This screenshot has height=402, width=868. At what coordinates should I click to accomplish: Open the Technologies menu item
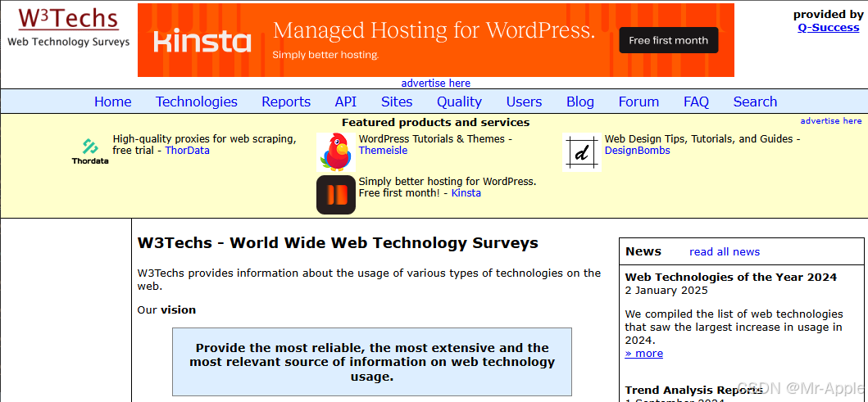pos(197,102)
